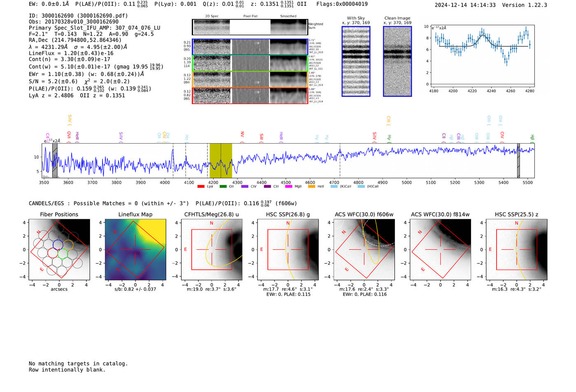This screenshot has height=392, width=576.
Task: Click the Primary Spec_Slot_IFU_AMP line
Action: click(95, 28)
